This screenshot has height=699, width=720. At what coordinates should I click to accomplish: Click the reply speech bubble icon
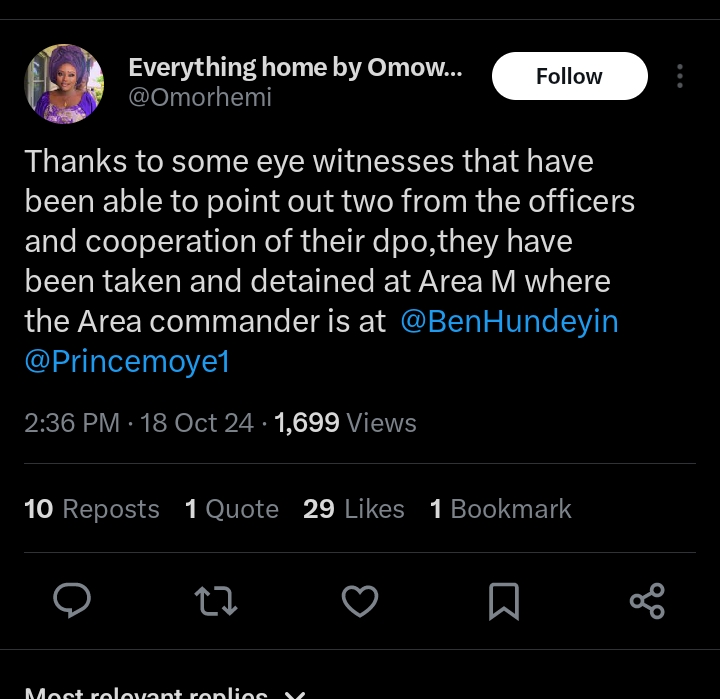[72, 600]
